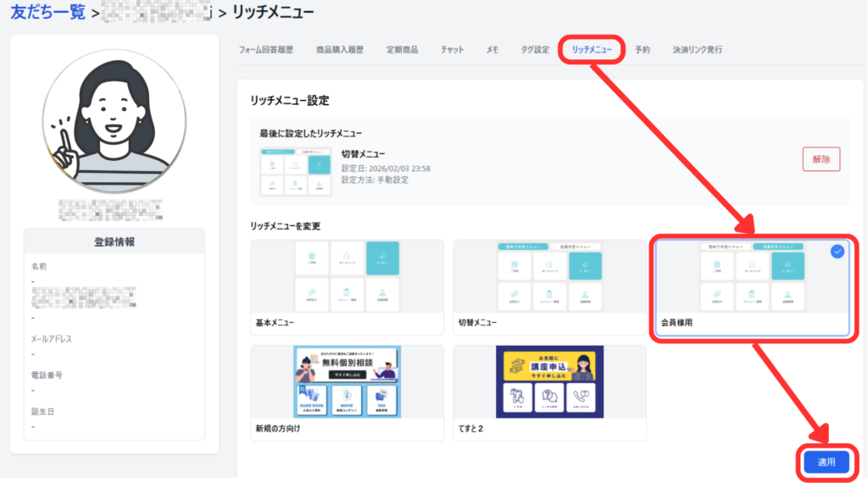
Task: Go to the チャット tab
Action: (452, 50)
